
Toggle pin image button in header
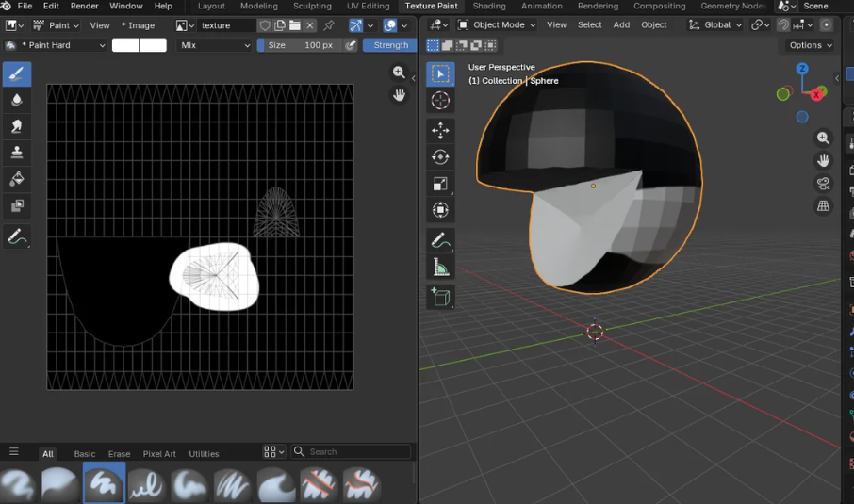(x=329, y=25)
